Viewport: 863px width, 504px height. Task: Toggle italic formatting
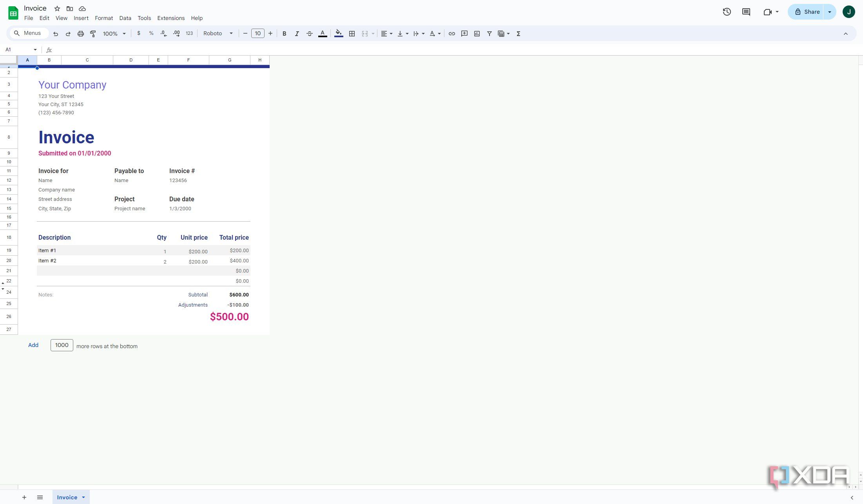click(x=297, y=34)
